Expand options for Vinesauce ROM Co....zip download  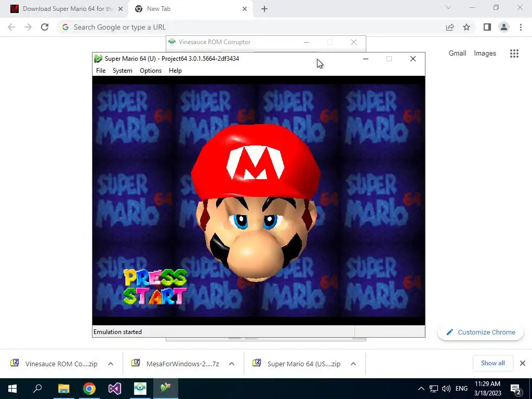pos(111,364)
